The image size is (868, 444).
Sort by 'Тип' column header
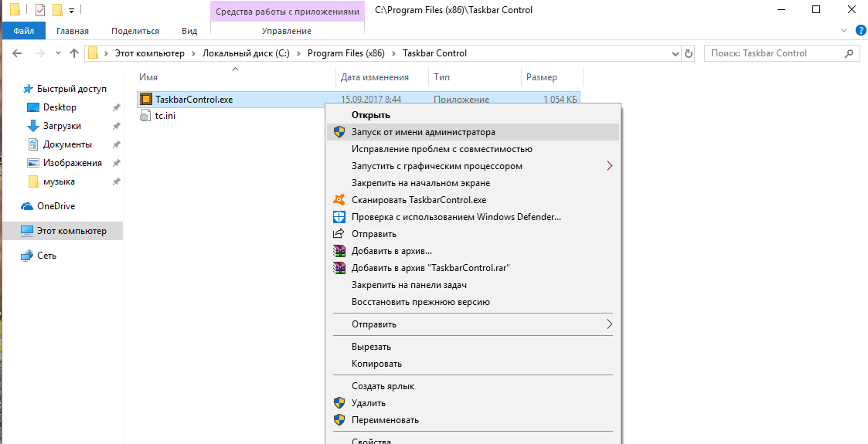pos(475,77)
